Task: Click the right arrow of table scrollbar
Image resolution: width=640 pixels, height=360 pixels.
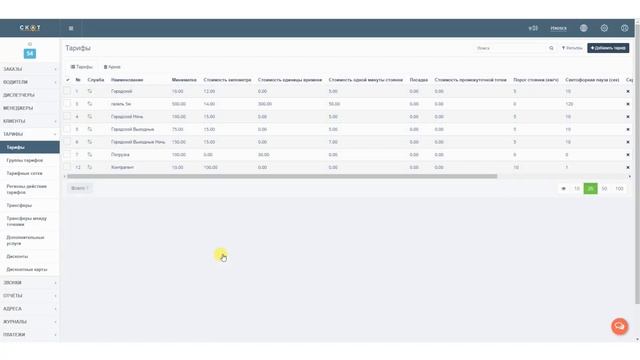Action: pyautogui.click(x=630, y=176)
